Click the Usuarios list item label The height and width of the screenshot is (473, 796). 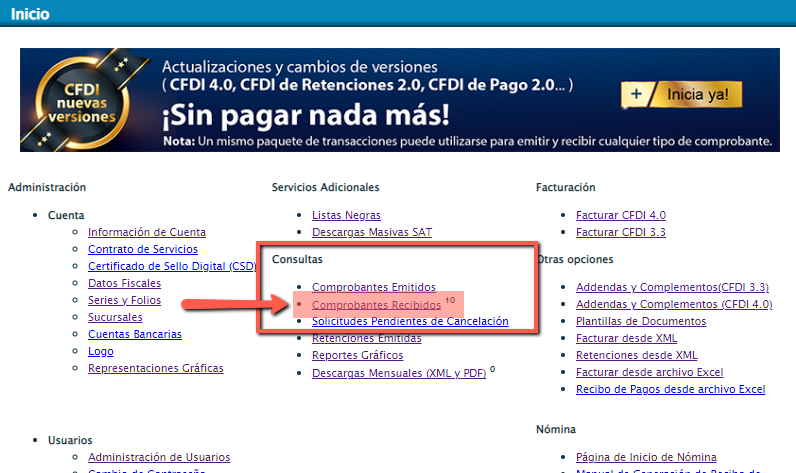tap(70, 440)
